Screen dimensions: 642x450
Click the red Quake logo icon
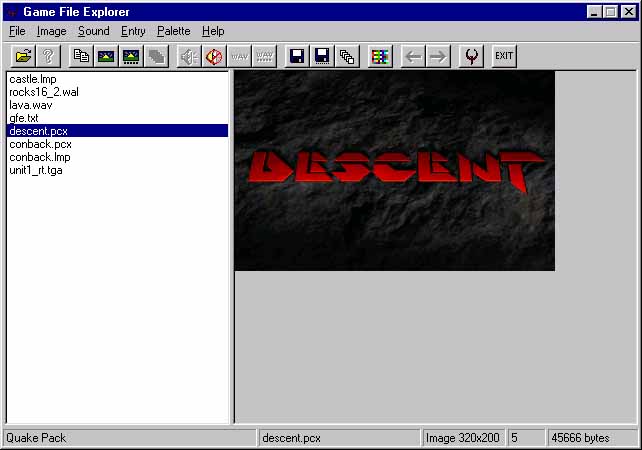pyautogui.click(x=471, y=56)
